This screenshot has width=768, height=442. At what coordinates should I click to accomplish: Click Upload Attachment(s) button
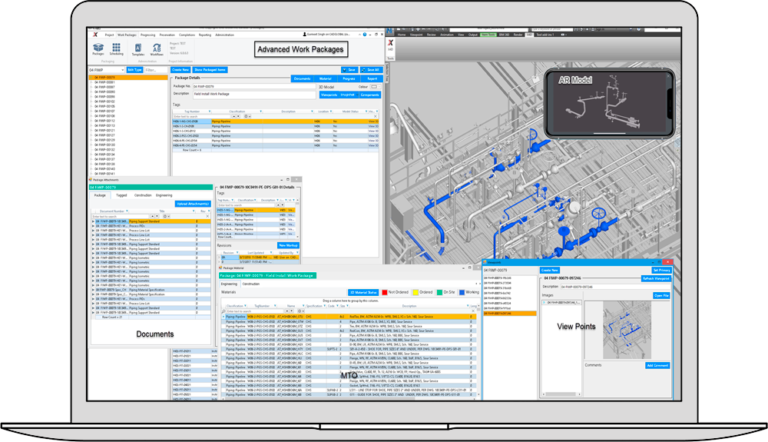[193, 203]
